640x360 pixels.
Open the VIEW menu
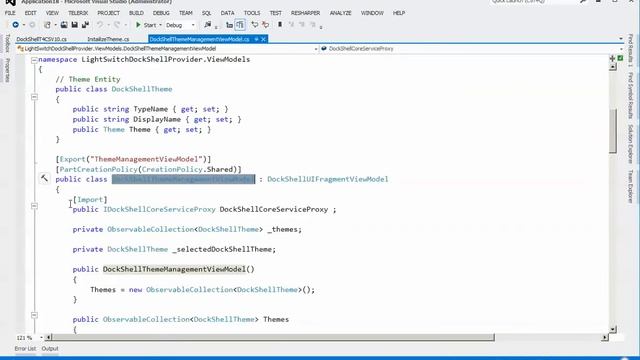52,13
